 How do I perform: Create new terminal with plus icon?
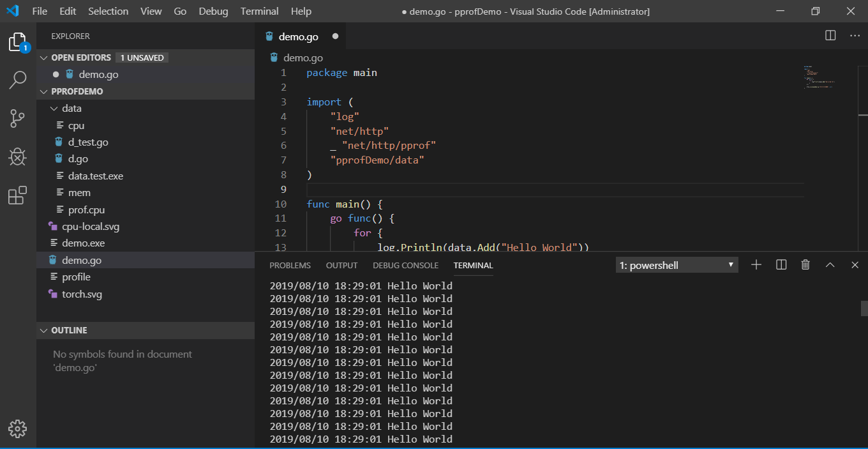click(x=756, y=264)
